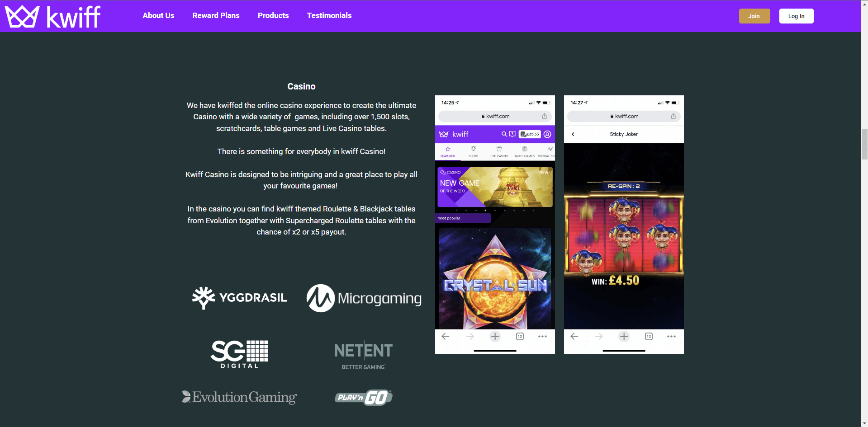Click the page vertical scrollbar thumb
Viewport: 868px width, 427px height.
[864, 144]
